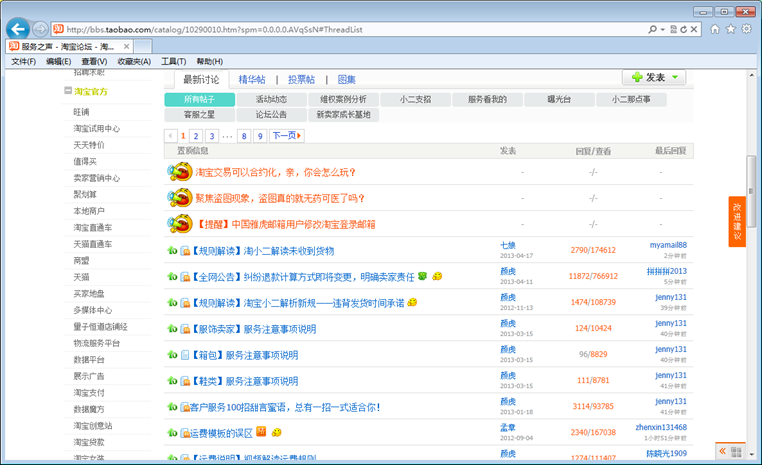The height and width of the screenshot is (465, 762).
Task: Click green pin icon of 淘小二解读未收到货物 row
Action: click(172, 250)
